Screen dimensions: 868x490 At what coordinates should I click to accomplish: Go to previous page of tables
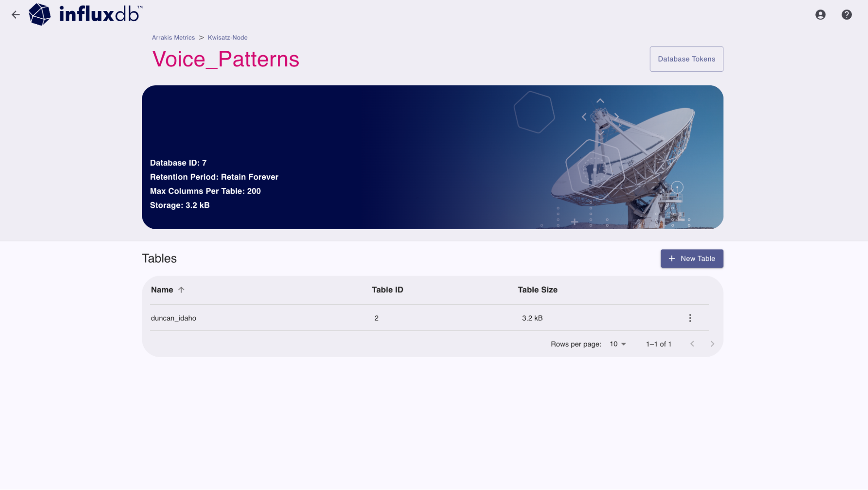pos(692,344)
